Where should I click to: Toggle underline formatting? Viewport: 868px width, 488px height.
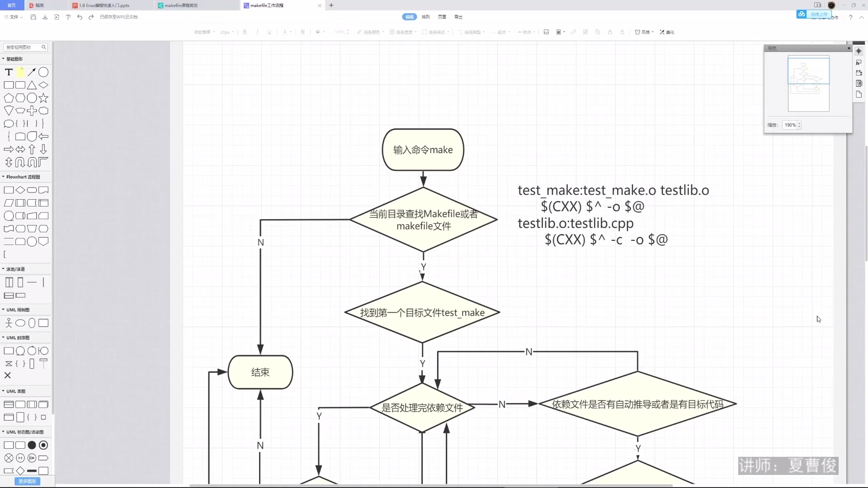269,32
